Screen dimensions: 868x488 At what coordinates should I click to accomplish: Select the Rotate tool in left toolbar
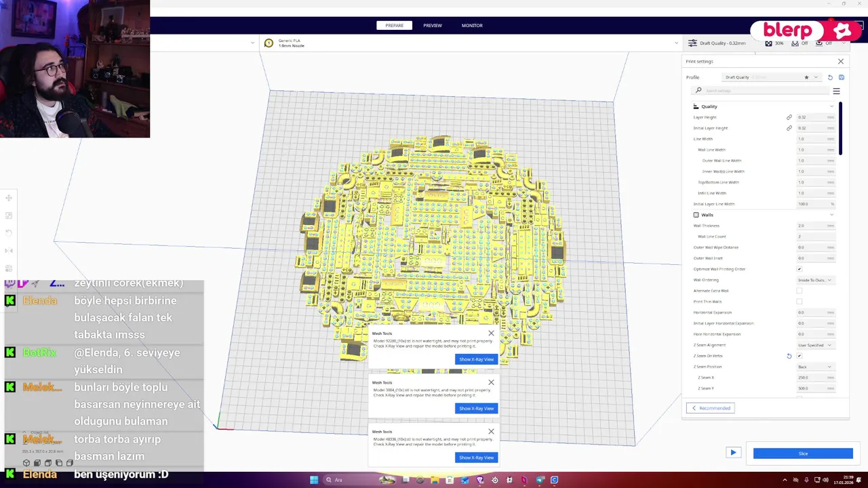click(9, 233)
